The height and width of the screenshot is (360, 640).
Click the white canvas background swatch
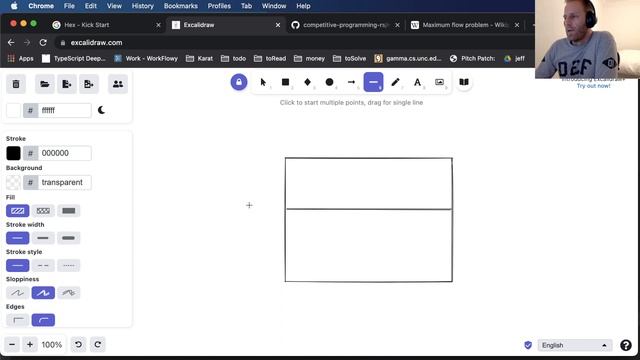[x=13, y=110]
